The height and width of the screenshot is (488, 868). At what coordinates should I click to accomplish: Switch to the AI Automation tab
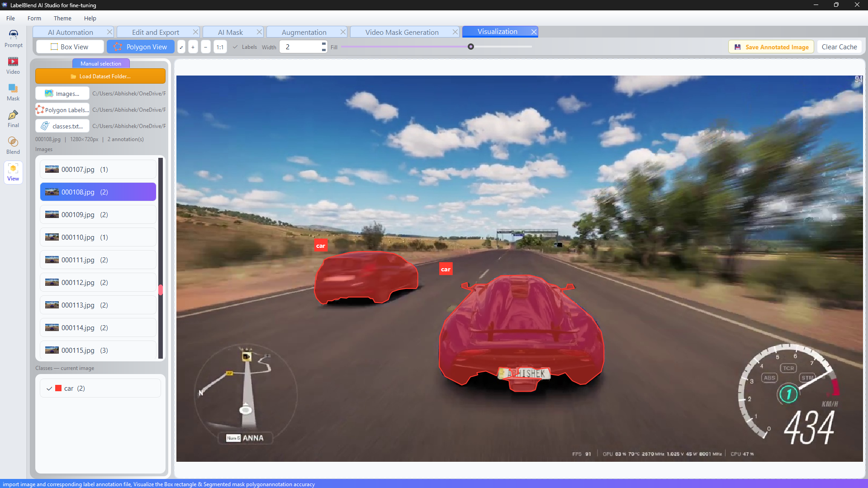click(70, 32)
